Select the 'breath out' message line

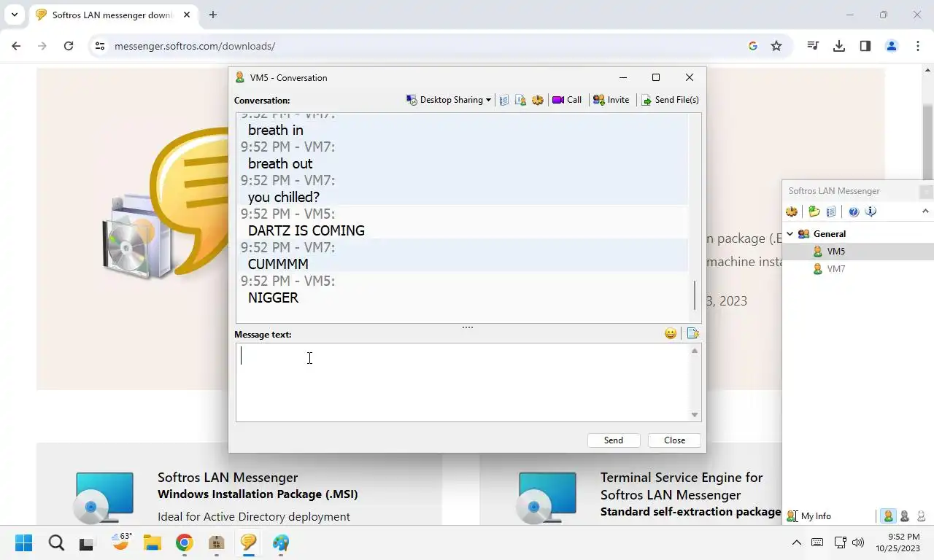280,163
